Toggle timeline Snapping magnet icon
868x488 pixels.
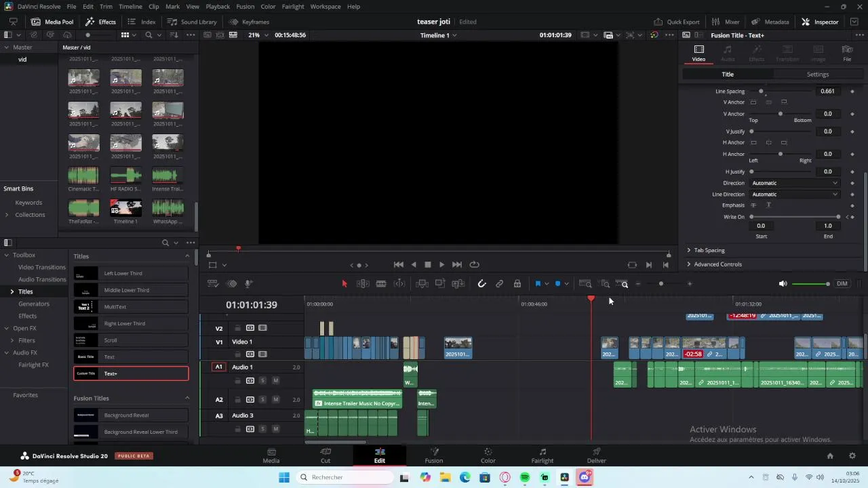click(482, 284)
